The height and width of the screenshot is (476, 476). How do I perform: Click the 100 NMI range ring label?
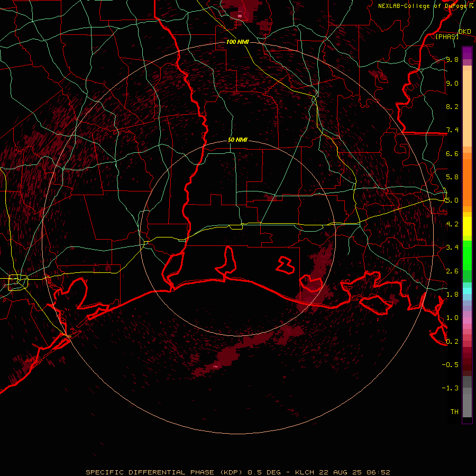click(237, 42)
